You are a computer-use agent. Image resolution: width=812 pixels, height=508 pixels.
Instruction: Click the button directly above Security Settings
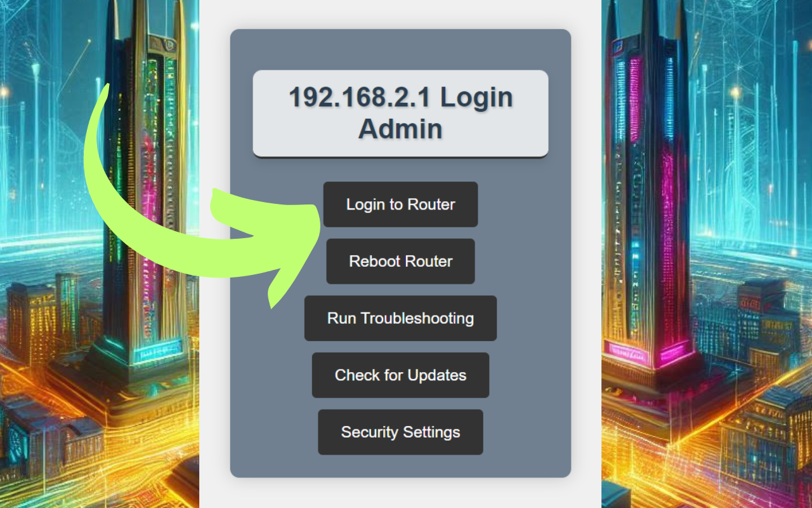click(400, 375)
